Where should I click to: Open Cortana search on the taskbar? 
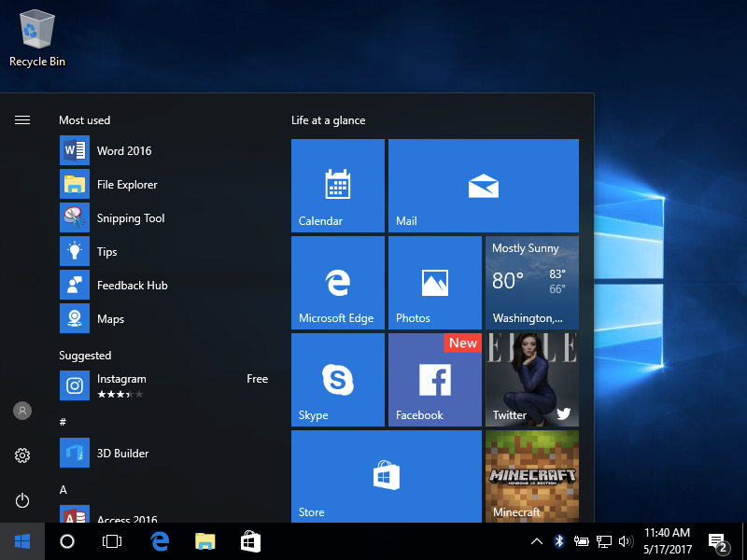coord(66,541)
